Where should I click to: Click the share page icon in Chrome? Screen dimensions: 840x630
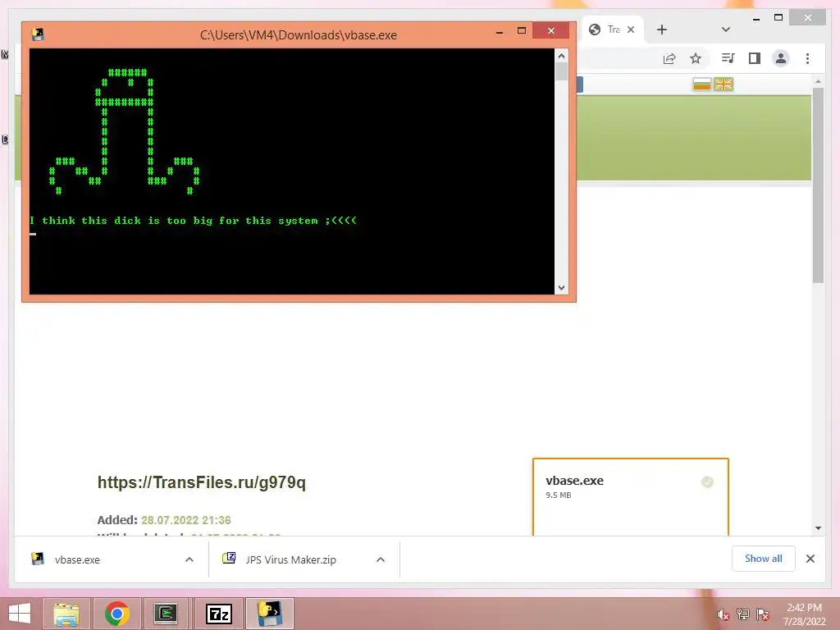pyautogui.click(x=669, y=58)
